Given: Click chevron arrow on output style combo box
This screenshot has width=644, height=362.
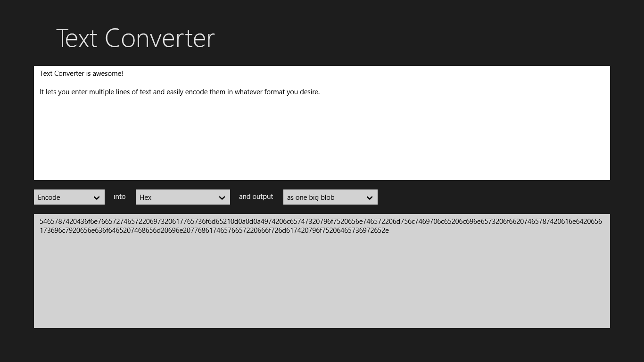Looking at the screenshot, I should pyautogui.click(x=370, y=197).
